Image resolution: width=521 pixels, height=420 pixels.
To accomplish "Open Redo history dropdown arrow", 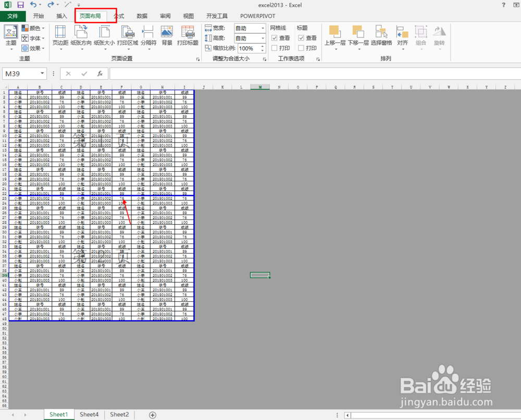I will (58, 5).
